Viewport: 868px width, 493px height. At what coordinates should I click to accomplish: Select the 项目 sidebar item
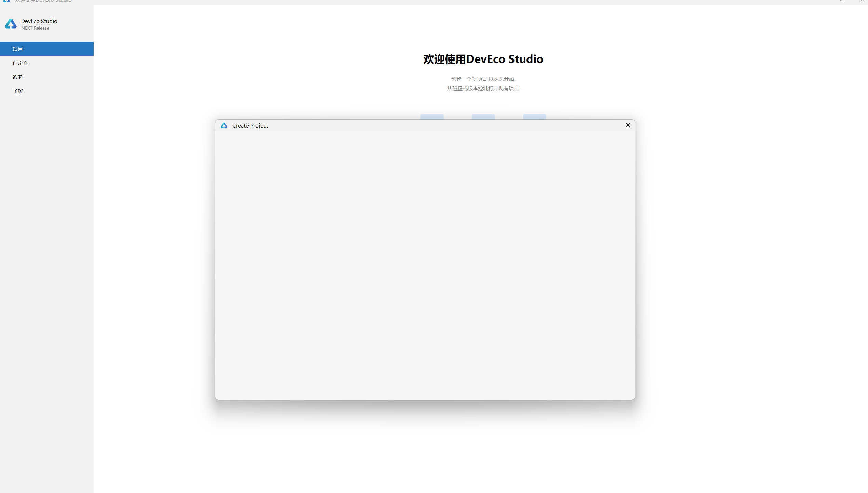[x=47, y=49]
